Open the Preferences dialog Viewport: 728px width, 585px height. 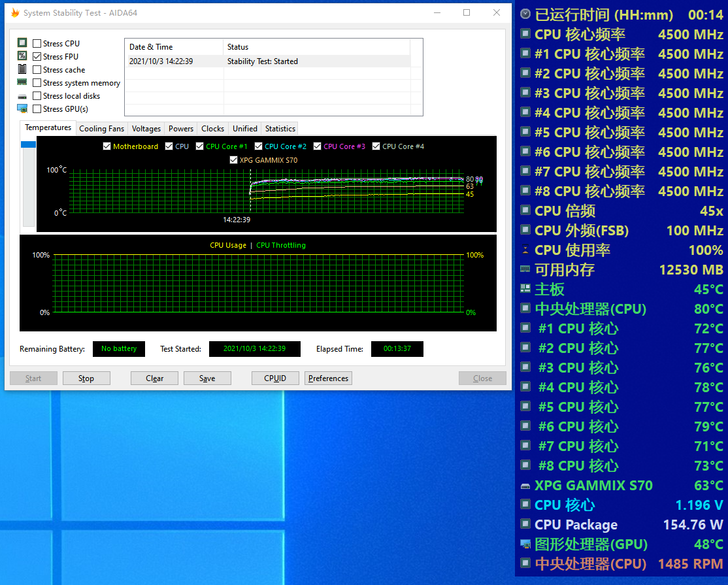(x=328, y=378)
